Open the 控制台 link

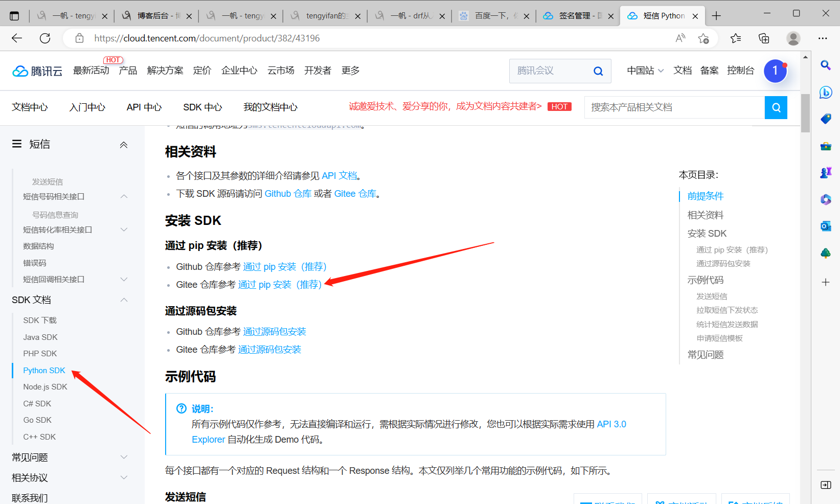tap(740, 71)
